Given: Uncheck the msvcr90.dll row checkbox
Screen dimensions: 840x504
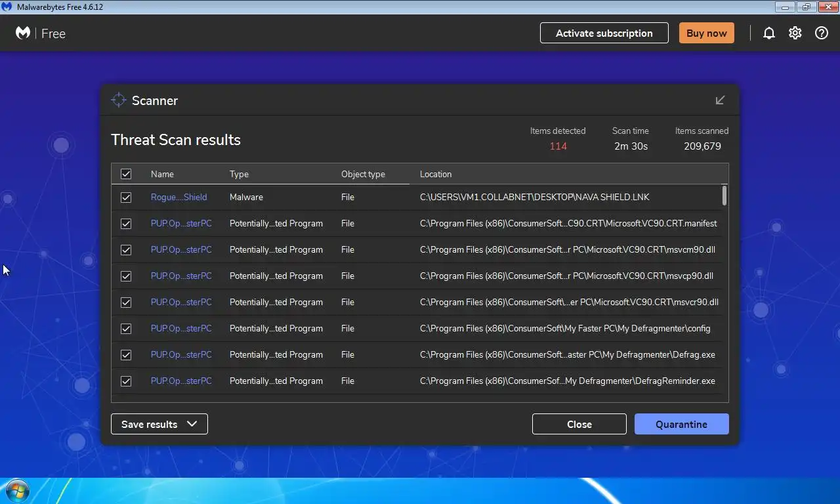Looking at the screenshot, I should 126,303.
